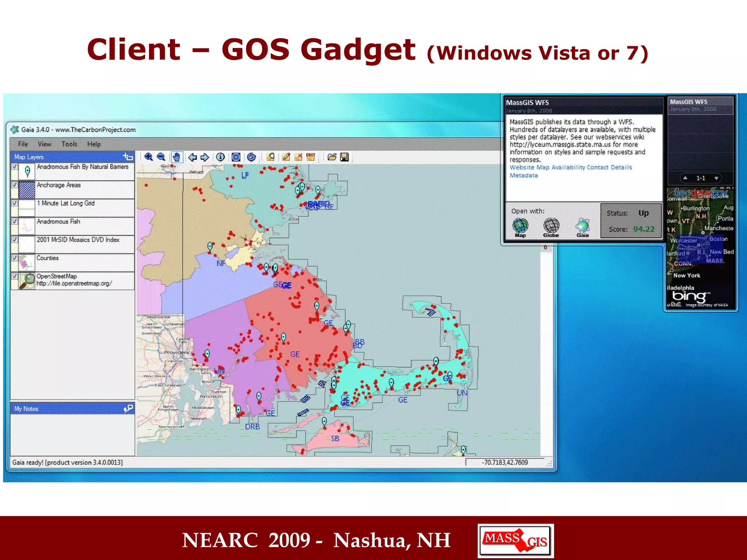Click the Bing mini map in gadget
The height and width of the screenshot is (560, 747).
(x=700, y=248)
